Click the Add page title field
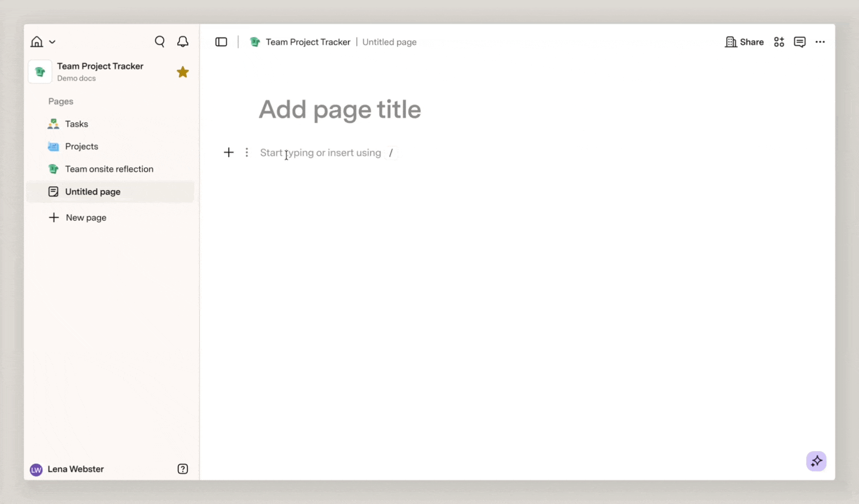This screenshot has height=504, width=859. click(340, 109)
